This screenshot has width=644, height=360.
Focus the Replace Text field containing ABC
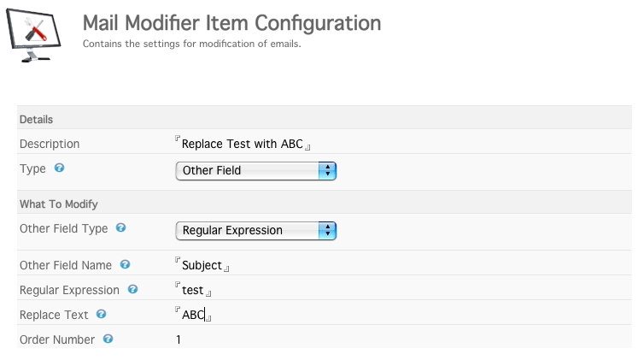coord(193,315)
